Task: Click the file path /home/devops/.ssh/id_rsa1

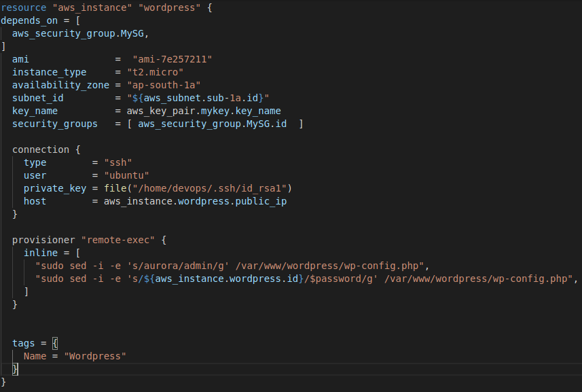Action: (x=209, y=189)
